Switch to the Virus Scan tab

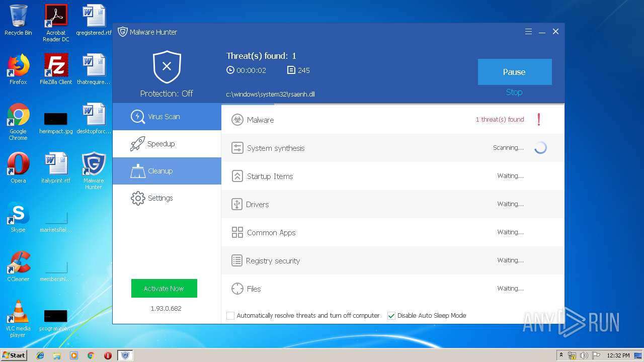tap(167, 117)
